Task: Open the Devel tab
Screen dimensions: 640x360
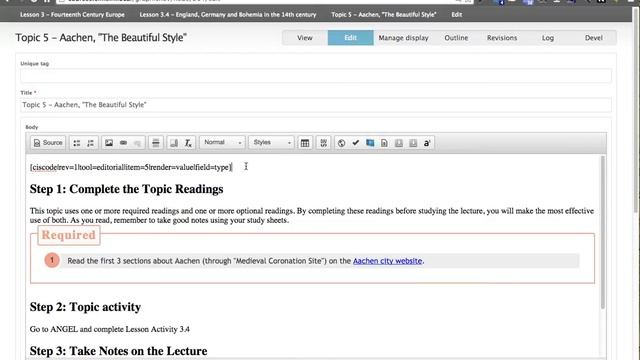Action: (593, 38)
